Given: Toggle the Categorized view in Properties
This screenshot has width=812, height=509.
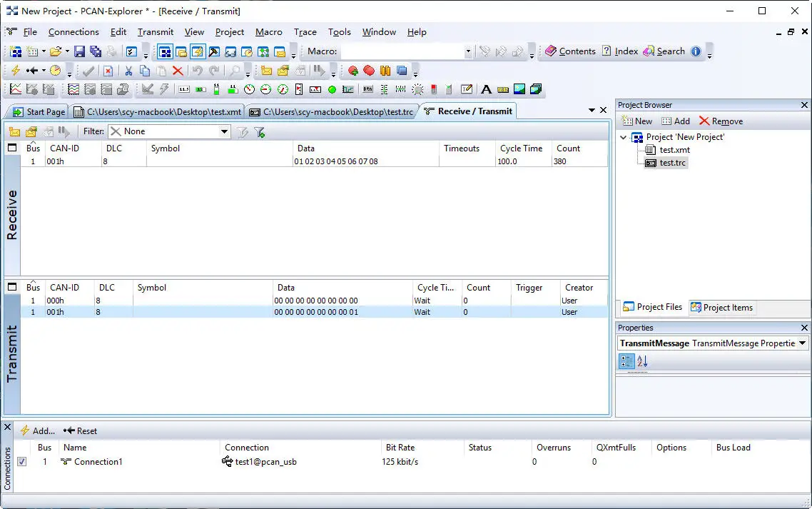Looking at the screenshot, I should click(626, 361).
